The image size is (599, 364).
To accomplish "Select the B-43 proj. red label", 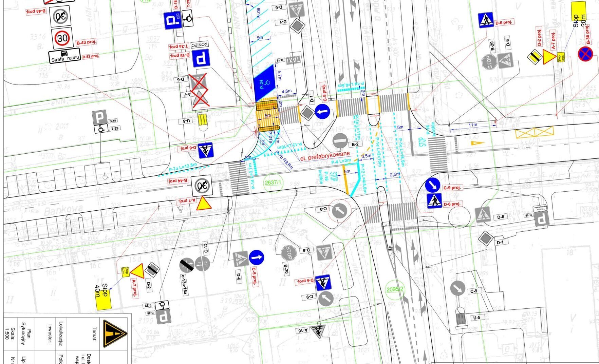I will point(86,42).
